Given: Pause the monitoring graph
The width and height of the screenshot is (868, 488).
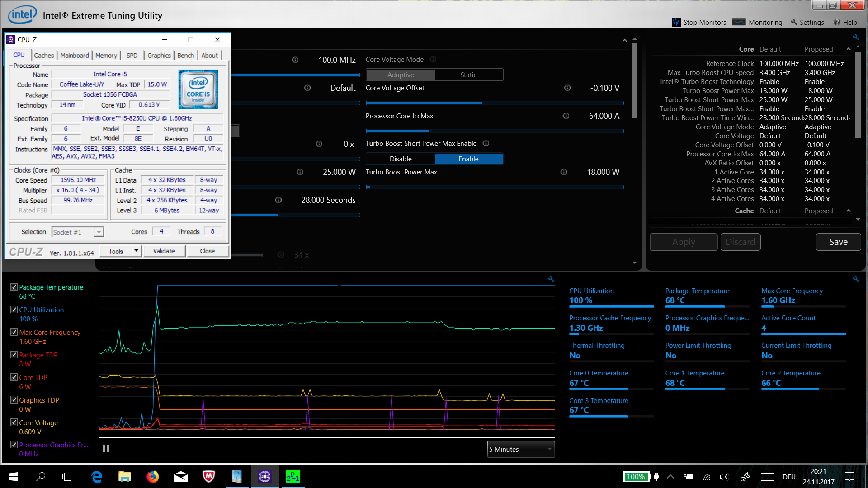Looking at the screenshot, I should [106, 449].
